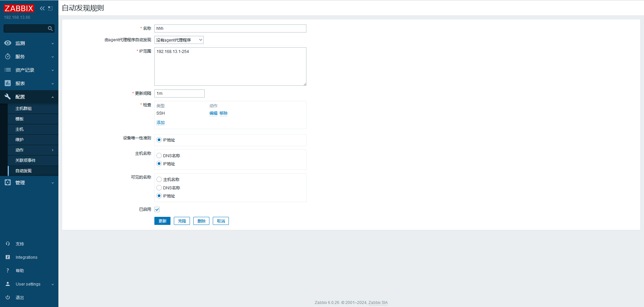Click the power icon for 退出
Image resolution: width=644 pixels, height=307 pixels.
pyautogui.click(x=8, y=298)
